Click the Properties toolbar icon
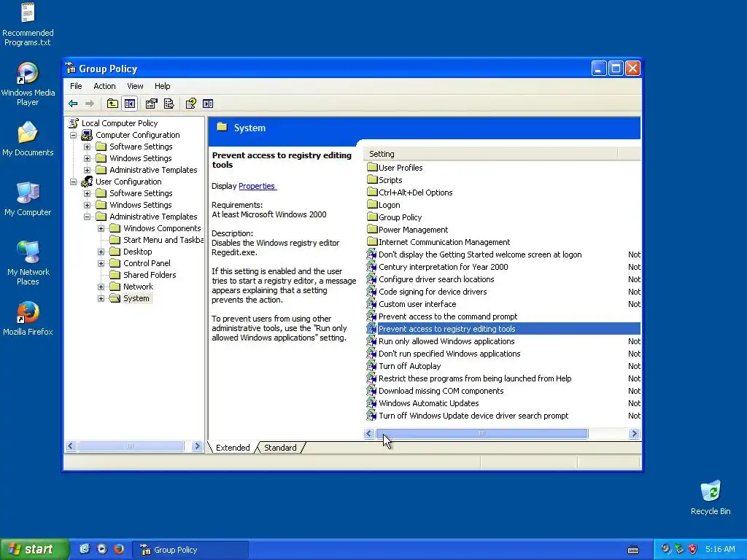 click(152, 104)
